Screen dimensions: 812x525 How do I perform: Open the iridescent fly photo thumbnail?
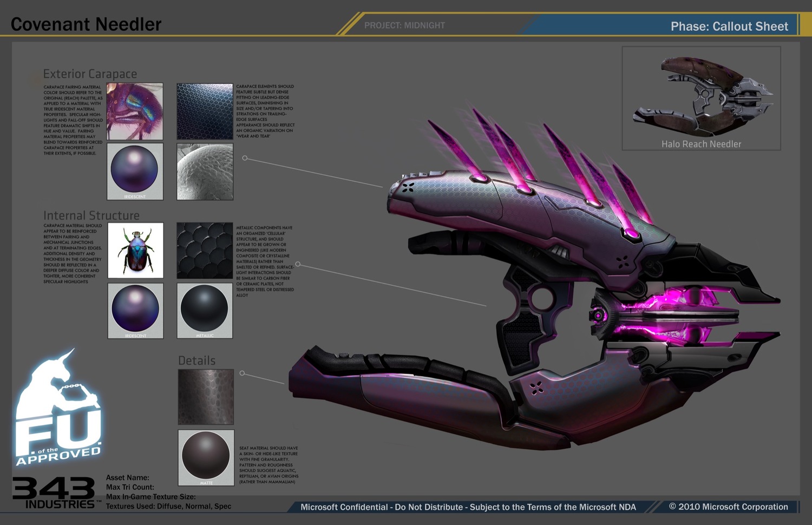pyautogui.click(x=135, y=111)
